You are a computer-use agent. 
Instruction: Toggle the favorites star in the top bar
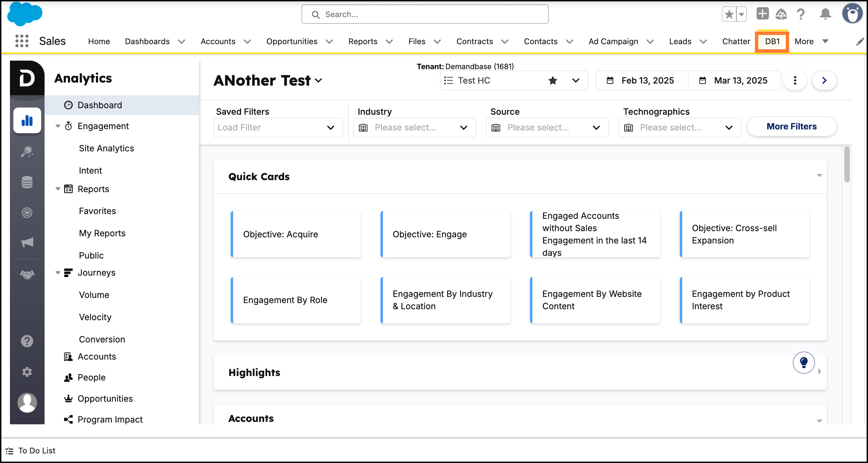(729, 14)
